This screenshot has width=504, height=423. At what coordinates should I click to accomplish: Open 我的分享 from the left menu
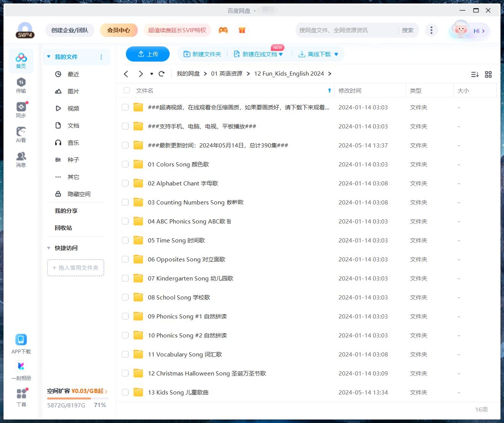[66, 211]
